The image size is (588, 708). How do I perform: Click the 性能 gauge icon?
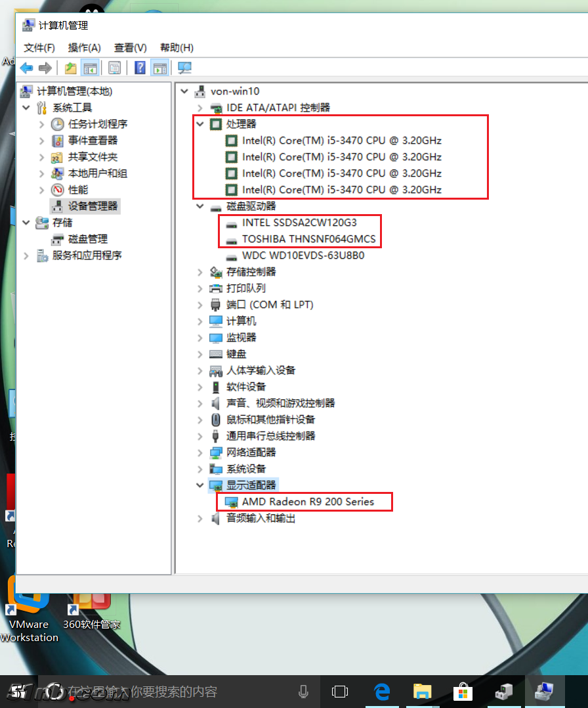[57, 190]
